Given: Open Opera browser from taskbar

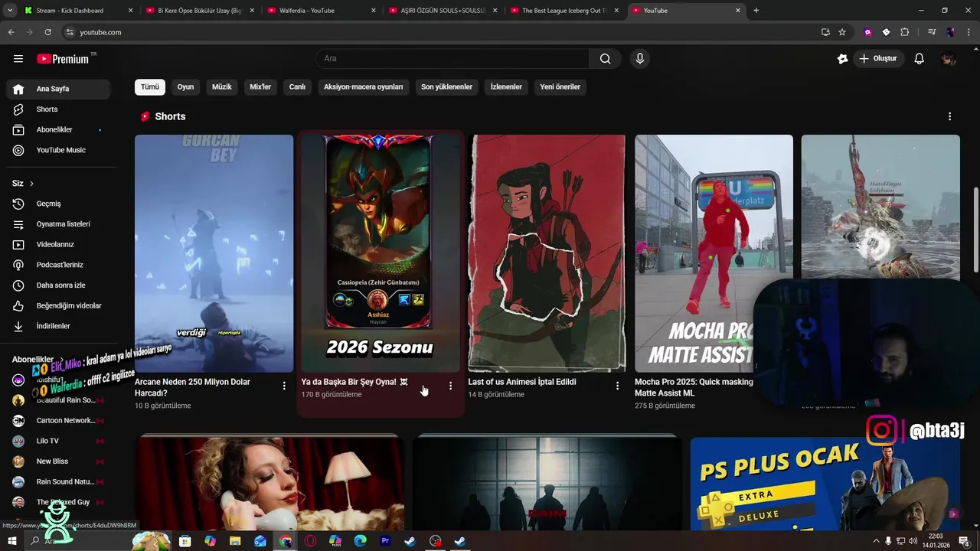Looking at the screenshot, I should pyautogui.click(x=310, y=541).
